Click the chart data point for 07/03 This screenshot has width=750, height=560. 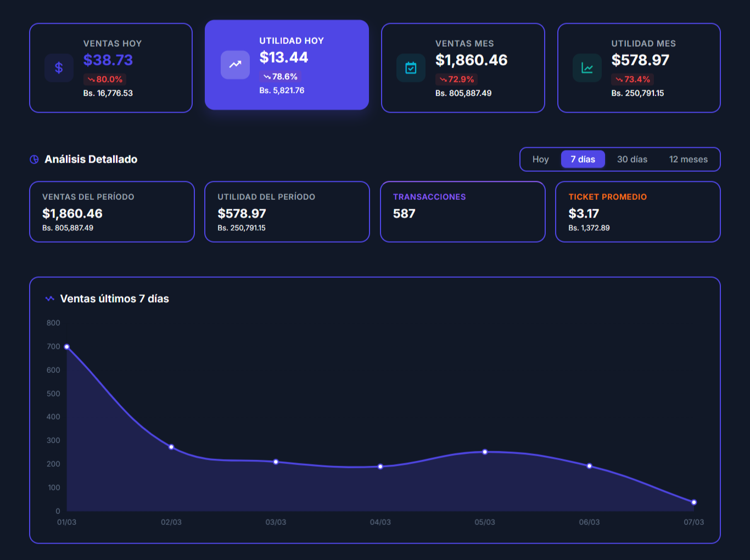click(694, 502)
